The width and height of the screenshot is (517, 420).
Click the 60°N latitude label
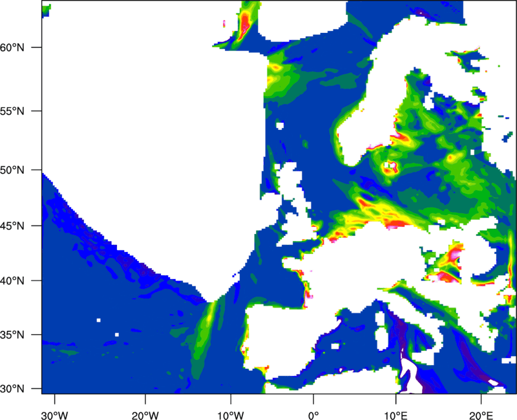[x=12, y=47]
